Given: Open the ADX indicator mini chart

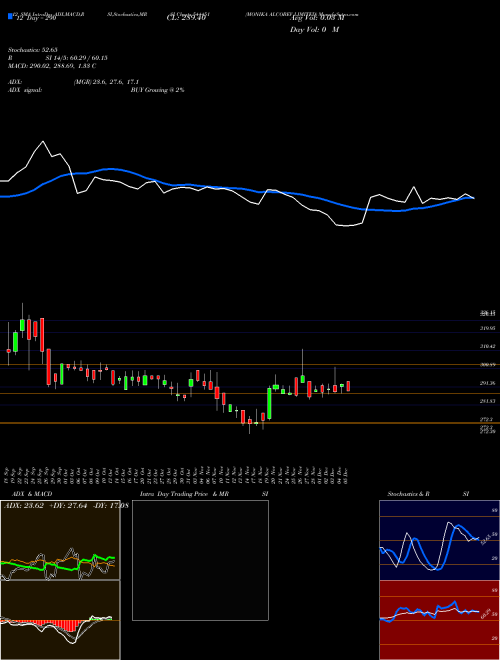Looking at the screenshot, I should pos(60,540).
